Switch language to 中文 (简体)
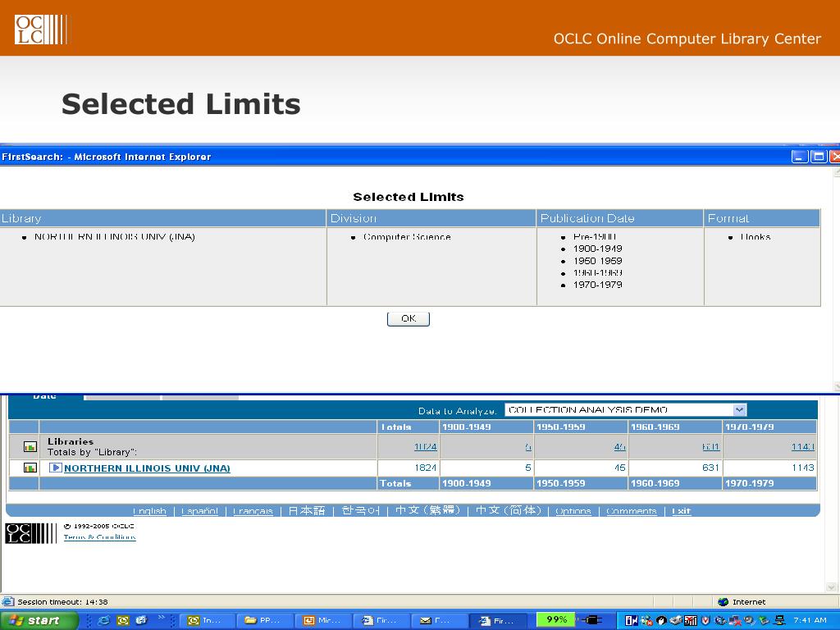Screen dimensions: 840x630 pos(509,510)
